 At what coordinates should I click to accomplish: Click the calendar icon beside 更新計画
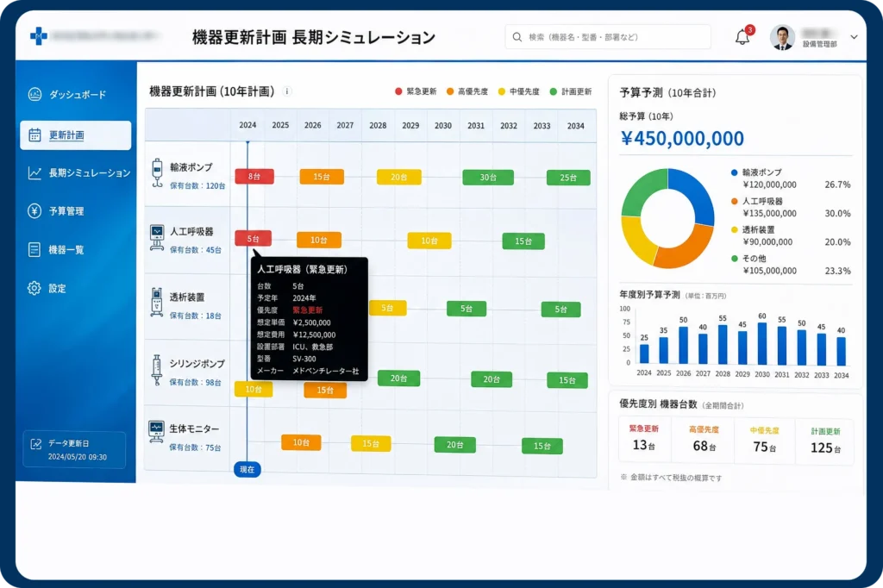34,135
